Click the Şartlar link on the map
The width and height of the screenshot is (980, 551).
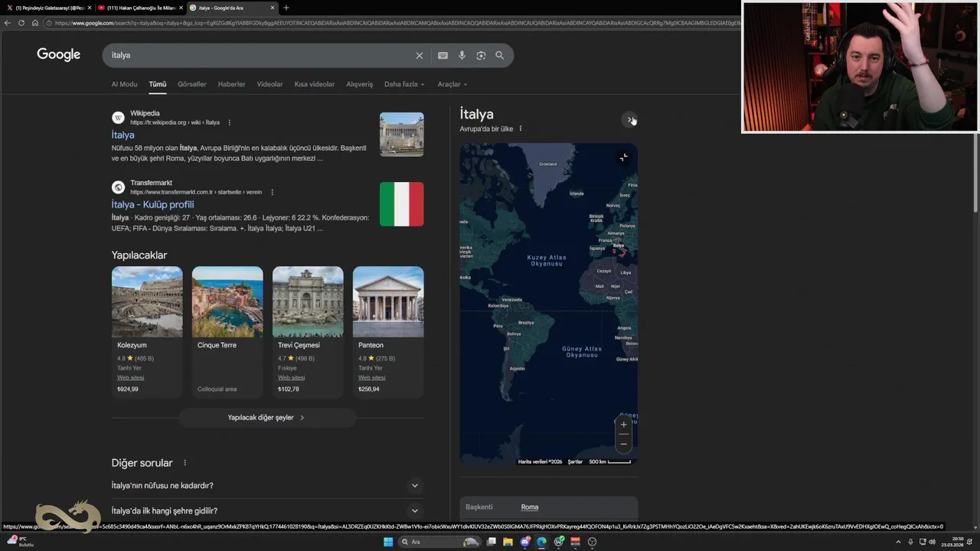pos(575,461)
